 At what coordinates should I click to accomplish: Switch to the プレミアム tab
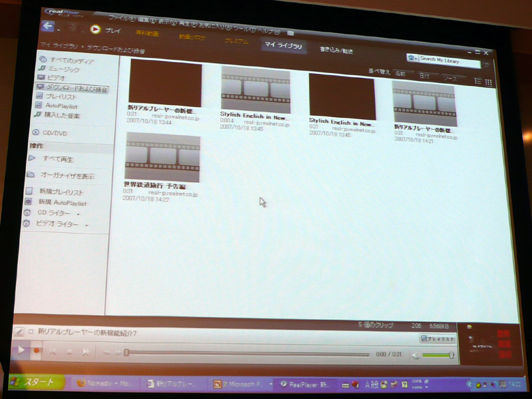(237, 41)
